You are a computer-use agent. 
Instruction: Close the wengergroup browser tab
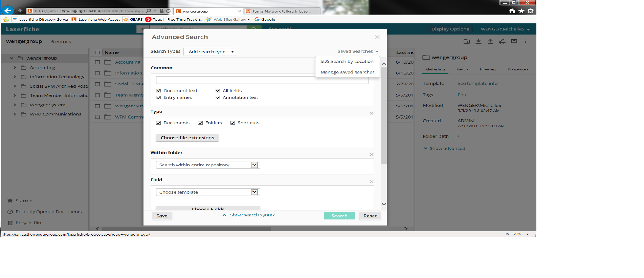[x=240, y=11]
